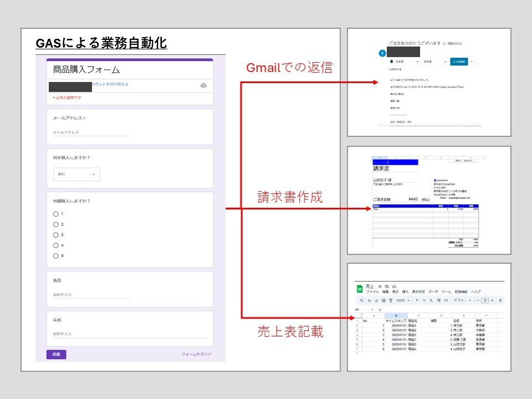The width and height of the screenshot is (532, 399).
Task: Click the redo icon in Sheets toolbar
Action: click(376, 300)
